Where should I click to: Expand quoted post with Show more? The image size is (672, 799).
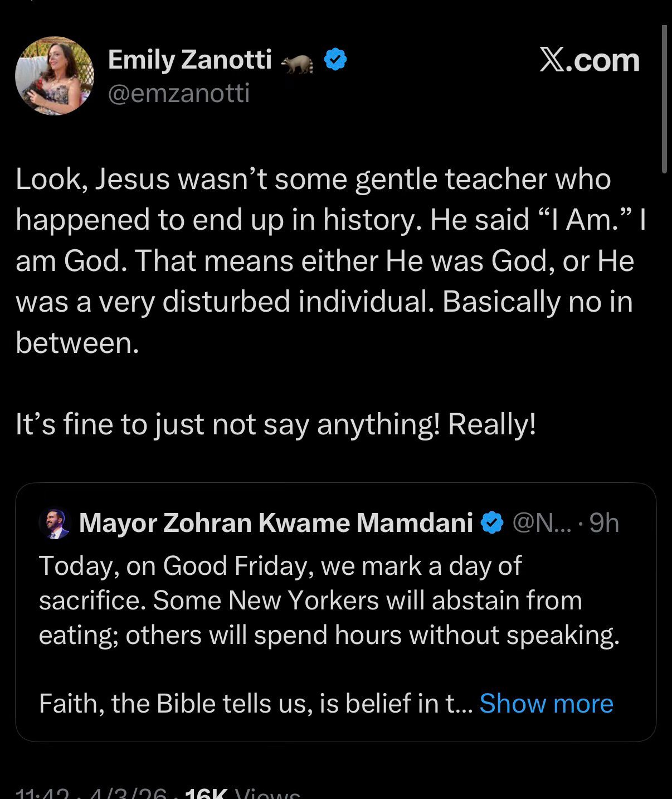[546, 703]
